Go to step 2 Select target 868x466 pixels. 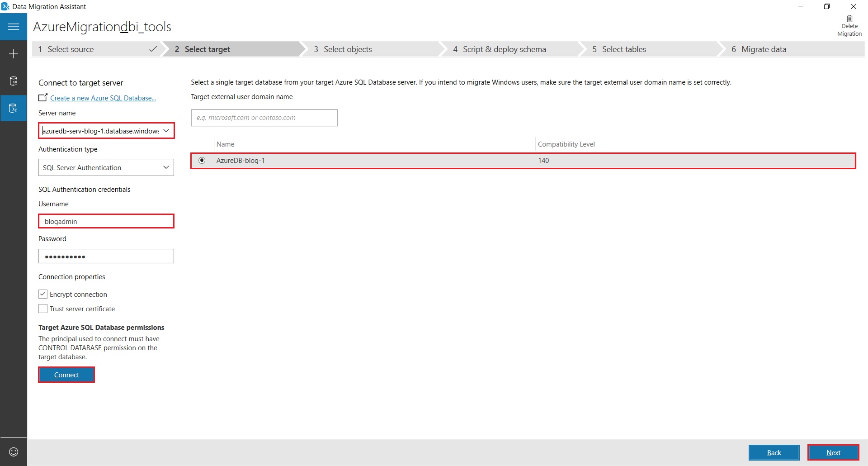coord(233,49)
